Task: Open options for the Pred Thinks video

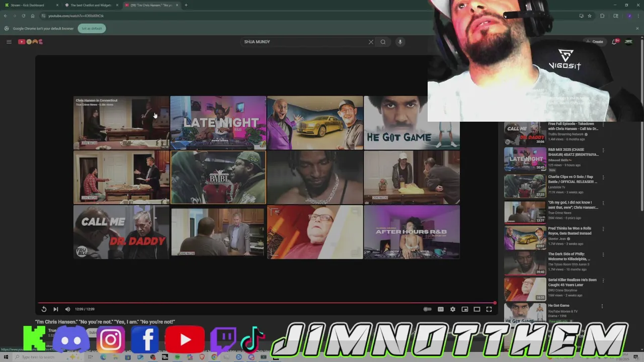Action: [x=603, y=229]
